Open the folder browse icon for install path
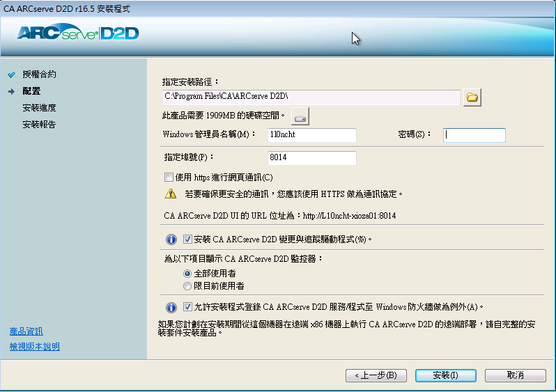This screenshot has height=392, width=556. tap(472, 97)
